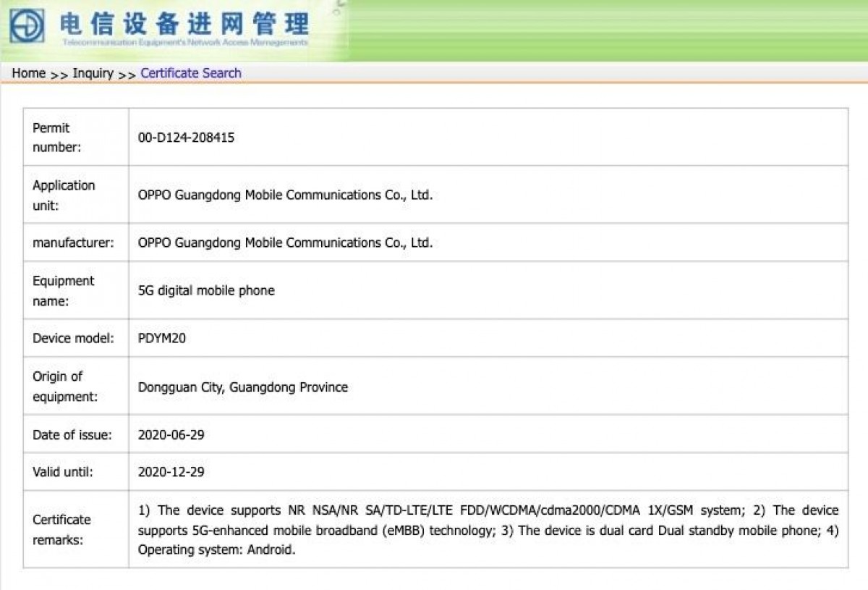Click the 'Equipment name:' label cell
The width and height of the screenshot is (868, 590).
(x=76, y=290)
